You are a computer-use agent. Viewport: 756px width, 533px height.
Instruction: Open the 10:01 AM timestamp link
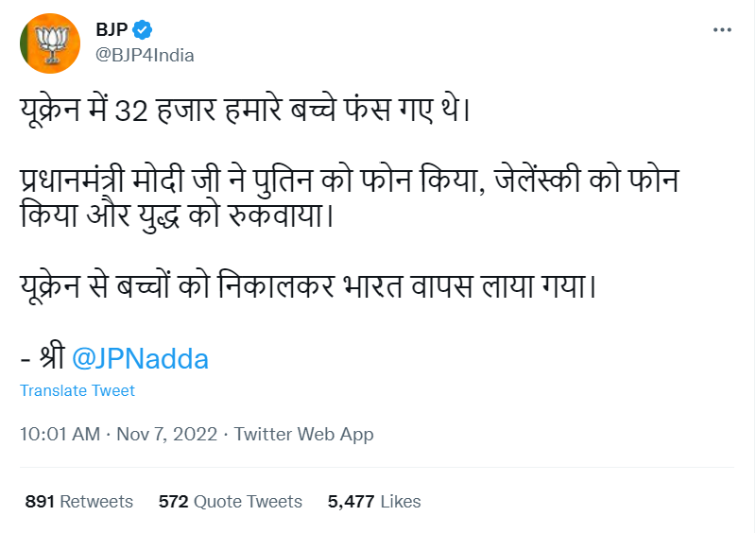click(60, 434)
